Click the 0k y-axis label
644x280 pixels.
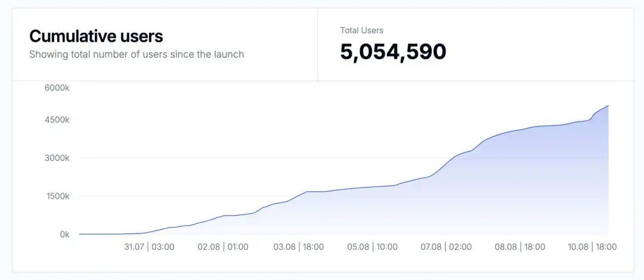(x=64, y=235)
